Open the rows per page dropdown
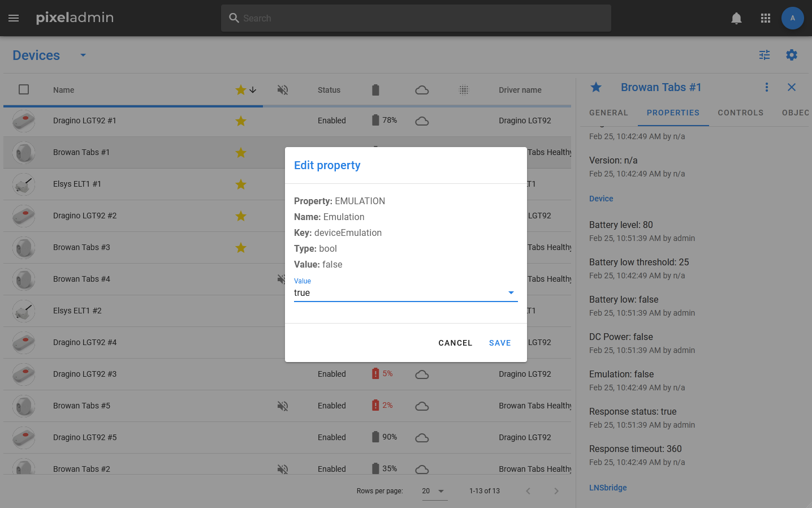Viewport: 812px width, 508px height. 434,491
